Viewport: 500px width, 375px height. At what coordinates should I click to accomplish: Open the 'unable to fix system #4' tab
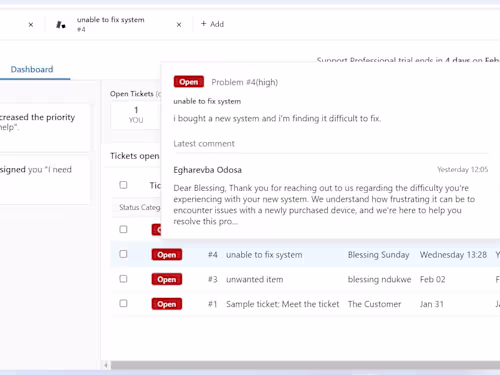pos(111,24)
